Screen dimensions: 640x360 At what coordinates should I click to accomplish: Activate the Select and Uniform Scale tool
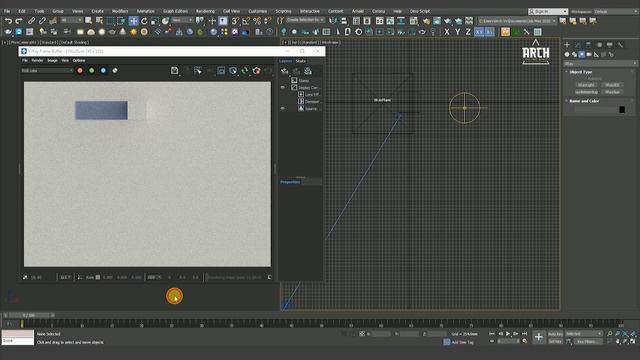[155, 21]
